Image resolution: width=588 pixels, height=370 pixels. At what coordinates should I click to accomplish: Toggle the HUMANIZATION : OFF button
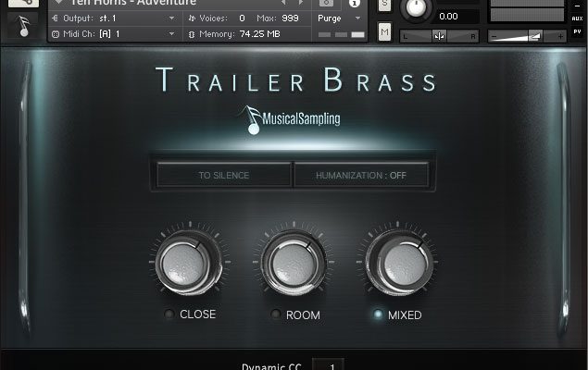coord(359,175)
